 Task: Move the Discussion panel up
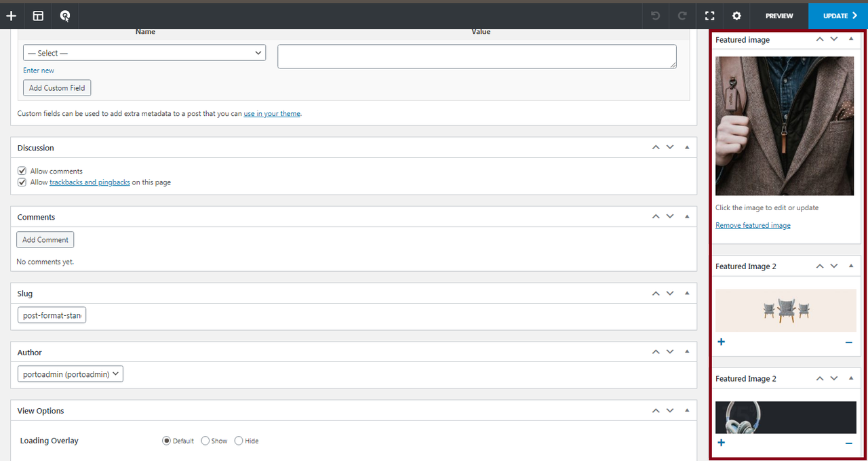(656, 147)
